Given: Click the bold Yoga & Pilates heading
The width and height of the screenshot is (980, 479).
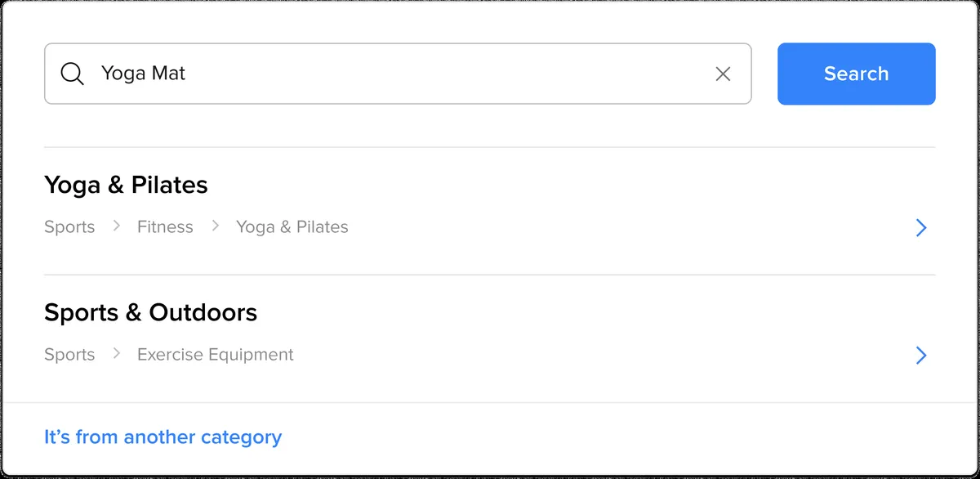Looking at the screenshot, I should coord(126,185).
